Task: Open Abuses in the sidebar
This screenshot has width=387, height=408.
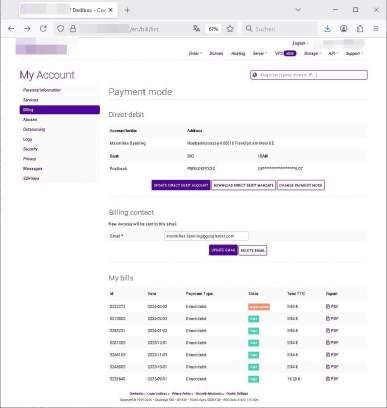Action: point(30,119)
